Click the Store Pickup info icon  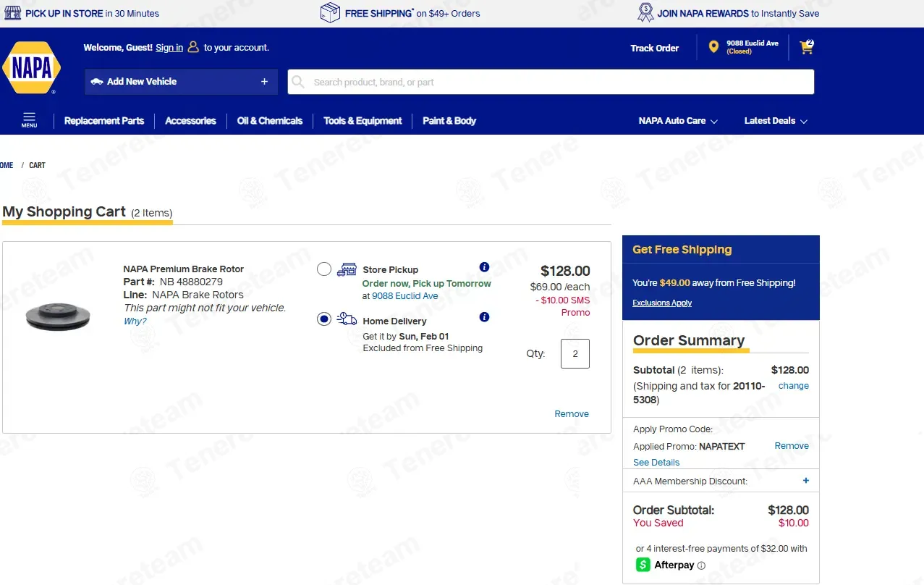484,267
